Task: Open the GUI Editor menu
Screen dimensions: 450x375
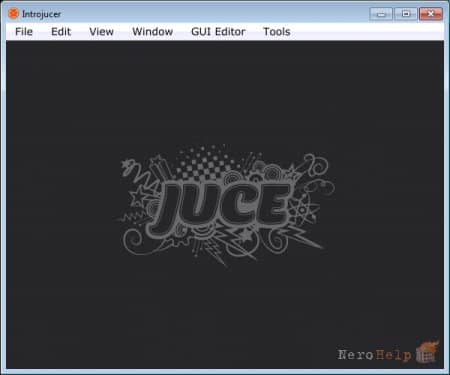Action: [x=218, y=32]
